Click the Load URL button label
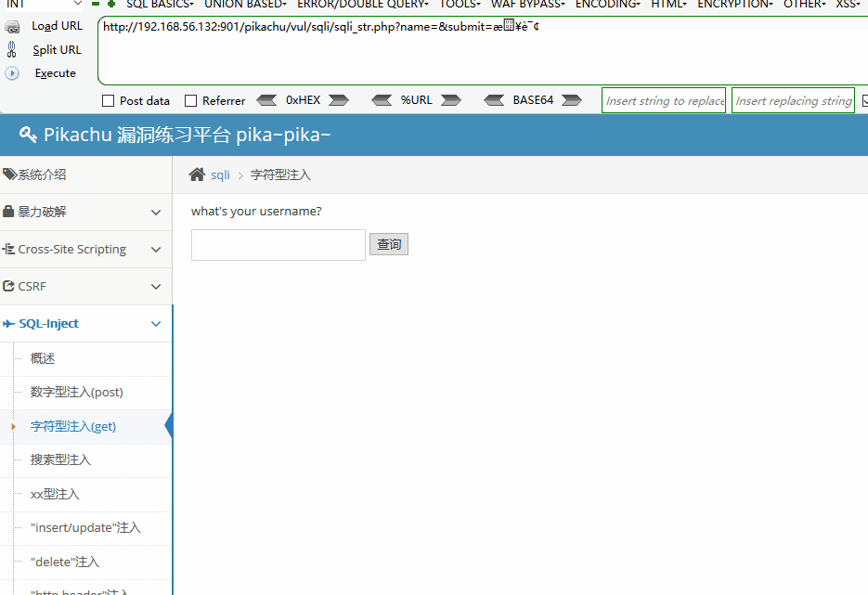868x595 pixels. (x=57, y=26)
